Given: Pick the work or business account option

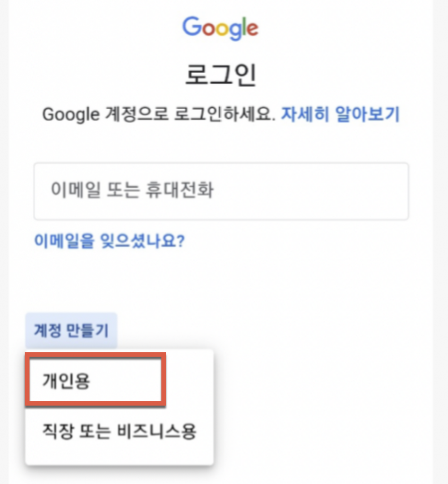Looking at the screenshot, I should point(118,431).
